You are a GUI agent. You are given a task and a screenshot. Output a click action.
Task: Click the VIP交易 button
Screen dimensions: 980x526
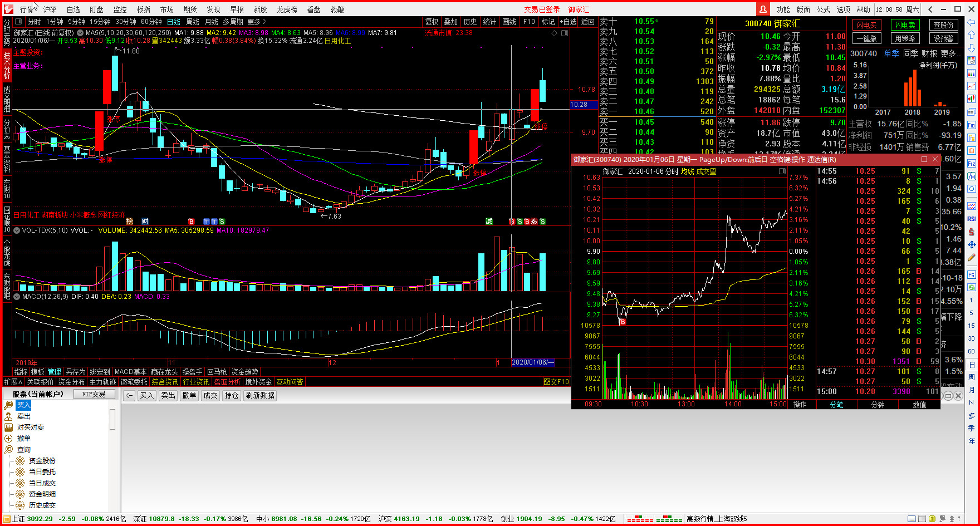tap(94, 394)
